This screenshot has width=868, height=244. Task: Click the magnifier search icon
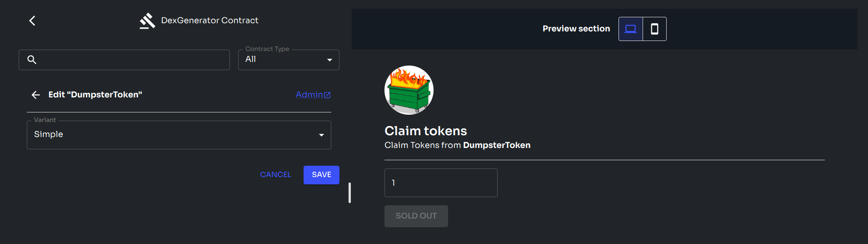point(32,60)
